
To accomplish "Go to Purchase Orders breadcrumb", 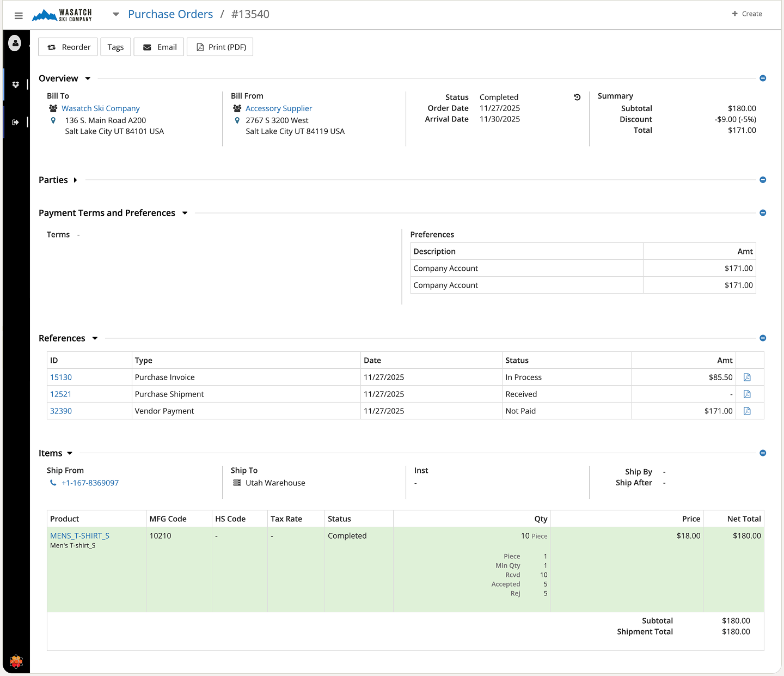I will pos(170,14).
